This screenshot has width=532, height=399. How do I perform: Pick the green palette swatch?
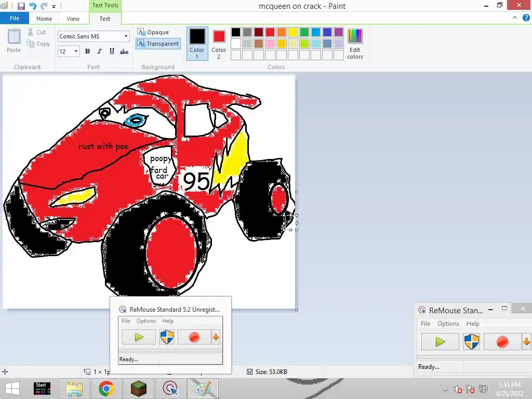[x=304, y=32]
